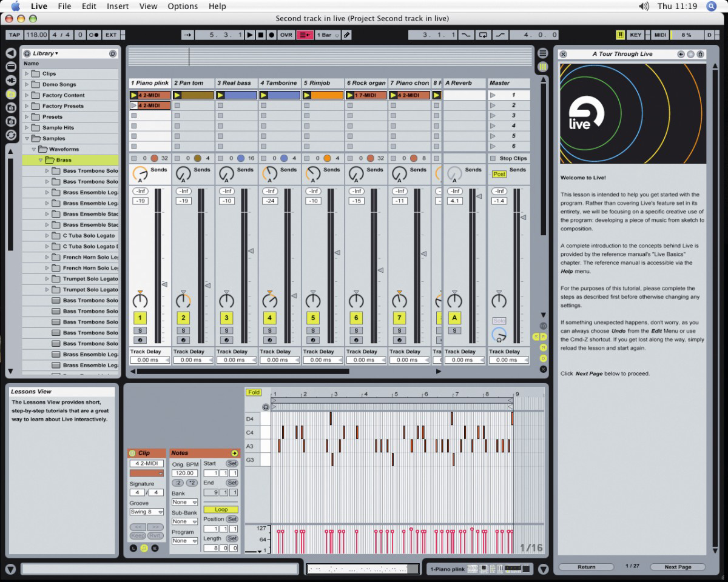Start playback with the Play button
The image size is (728, 582).
click(250, 35)
